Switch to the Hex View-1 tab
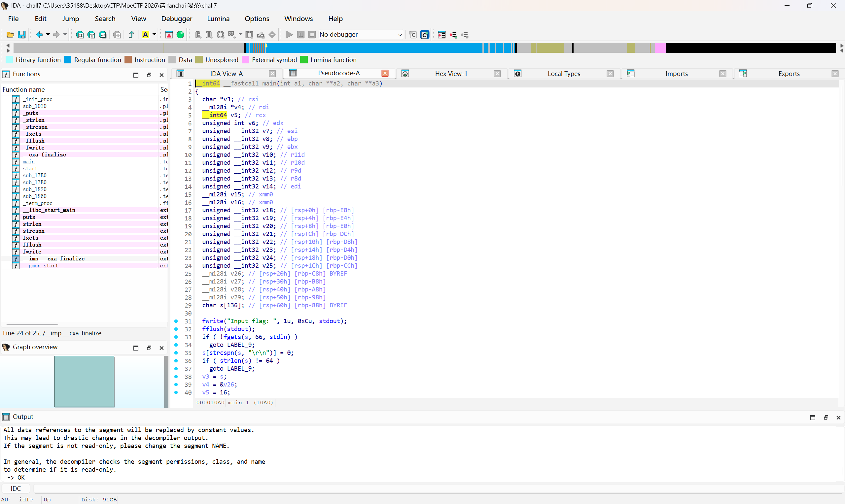Viewport: 845px width, 504px height. (x=451, y=74)
